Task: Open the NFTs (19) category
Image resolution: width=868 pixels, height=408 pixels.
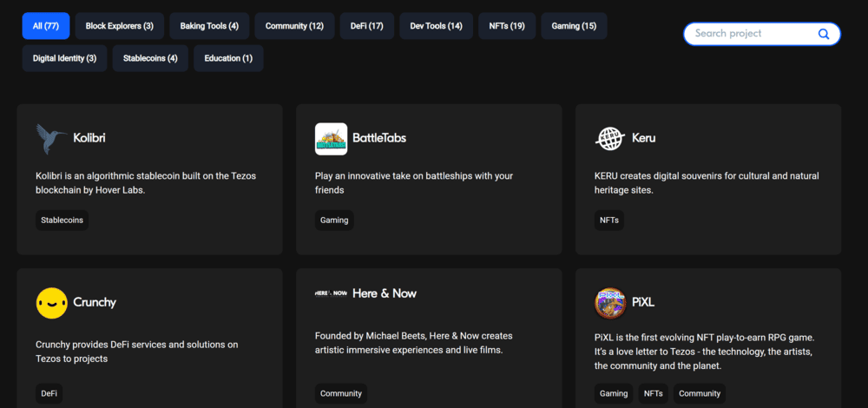Action: (x=506, y=26)
